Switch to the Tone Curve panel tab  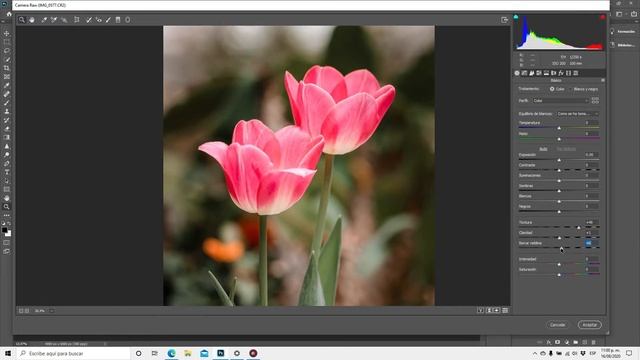point(524,73)
